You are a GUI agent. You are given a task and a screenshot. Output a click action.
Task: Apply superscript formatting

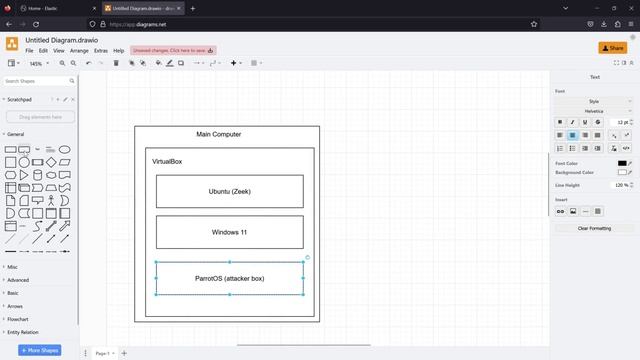pyautogui.click(x=627, y=135)
